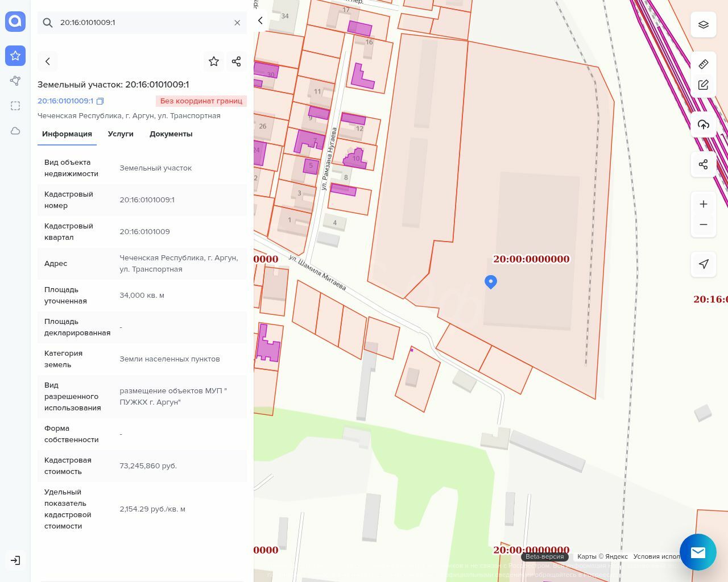Screen dimensions: 728x582
Task: Share the map view using right toolbar
Action: (x=704, y=164)
